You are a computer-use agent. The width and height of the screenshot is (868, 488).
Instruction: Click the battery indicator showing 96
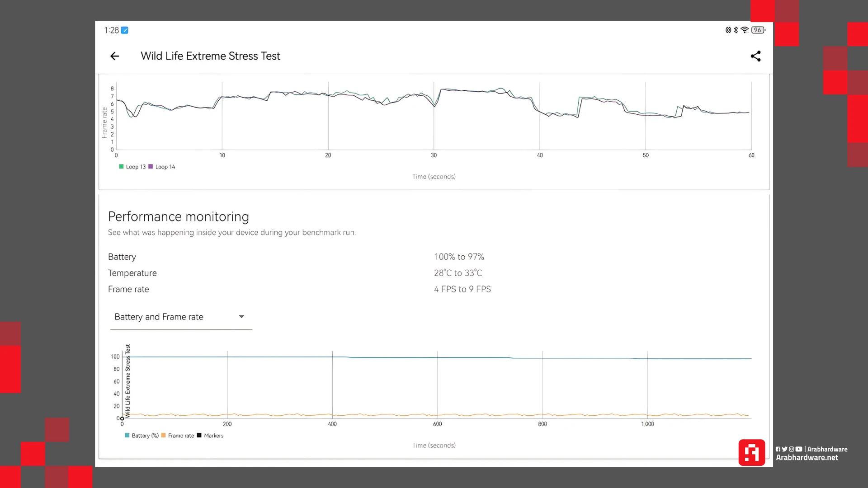[758, 30]
